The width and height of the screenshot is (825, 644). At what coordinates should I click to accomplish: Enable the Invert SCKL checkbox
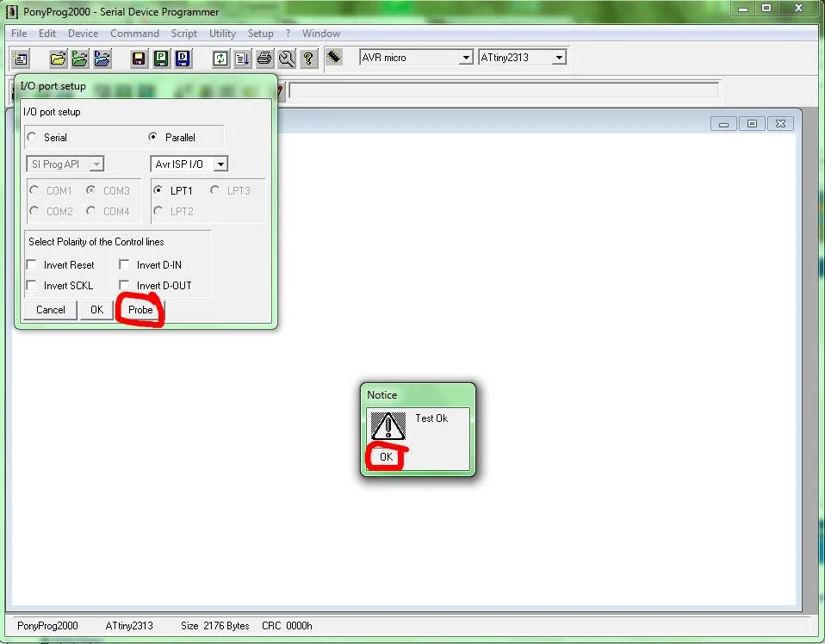(32, 285)
